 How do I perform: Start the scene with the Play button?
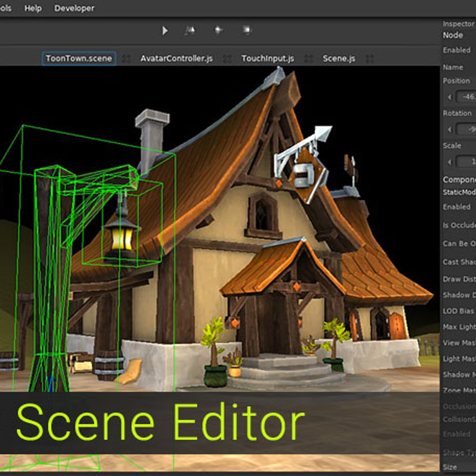point(165,30)
